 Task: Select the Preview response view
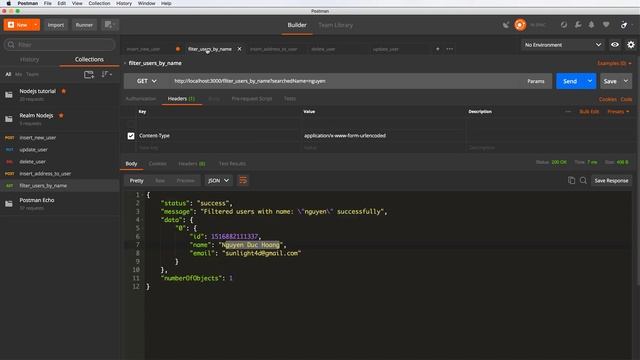[185, 180]
